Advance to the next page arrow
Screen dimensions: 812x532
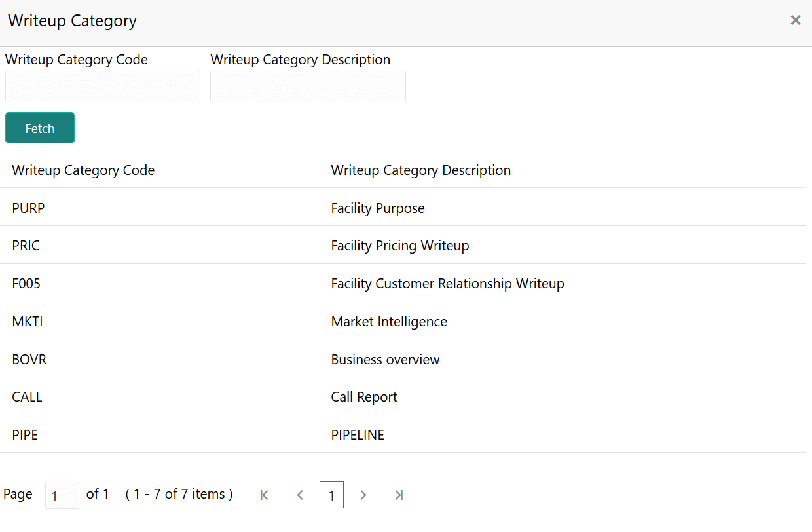[363, 495]
